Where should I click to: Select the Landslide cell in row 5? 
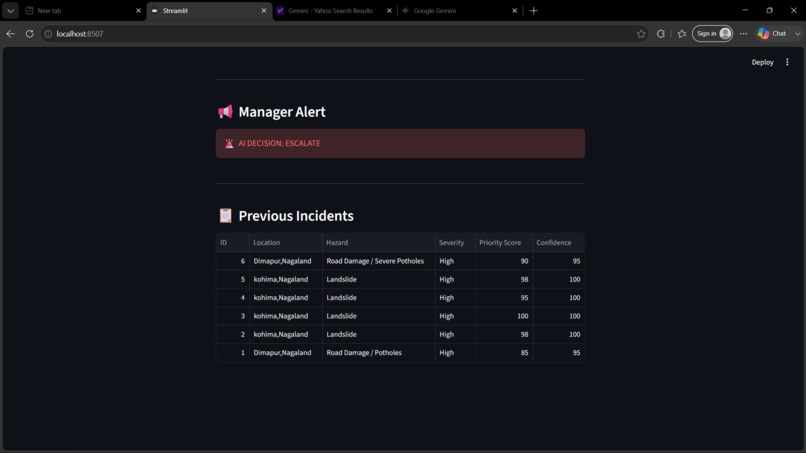point(379,279)
